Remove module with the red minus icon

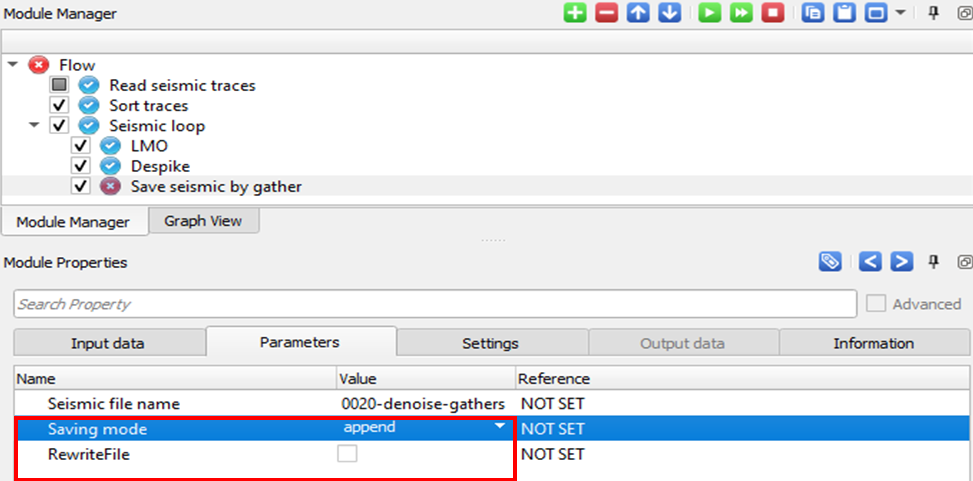tap(606, 13)
